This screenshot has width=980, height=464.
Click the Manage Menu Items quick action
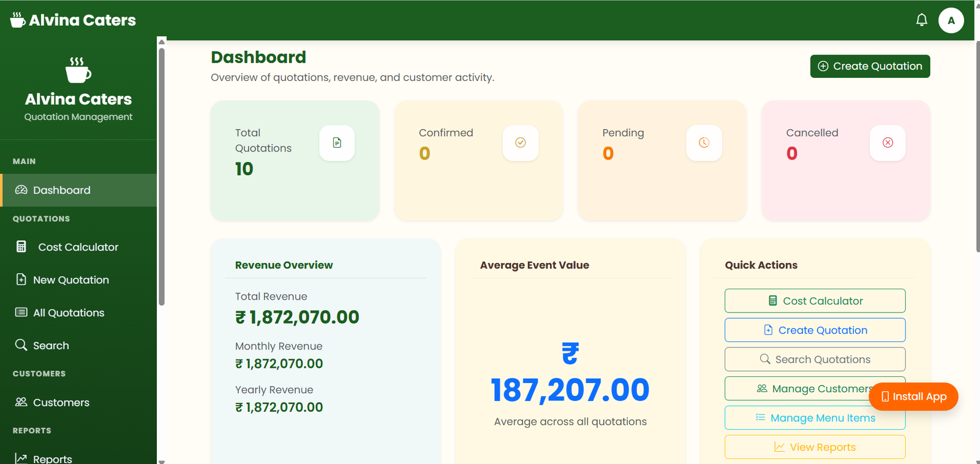click(x=815, y=418)
